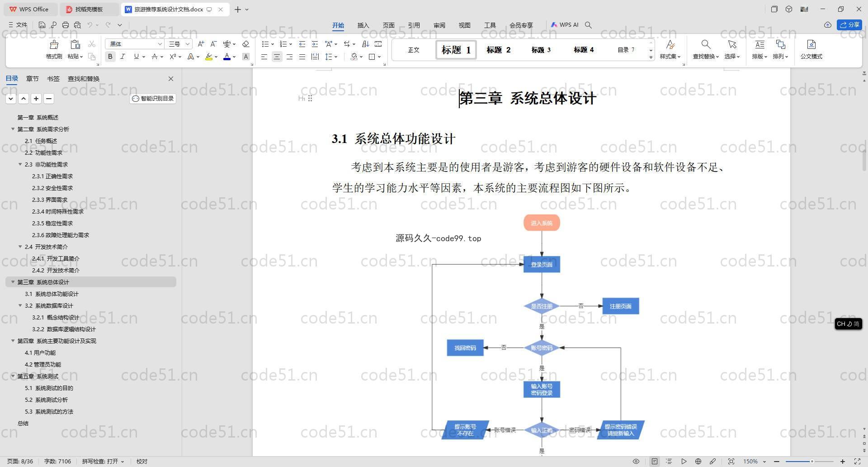Image resolution: width=868 pixels, height=467 pixels.
Task: Click the Official Document mode (公文模式) icon
Action: coord(811,44)
